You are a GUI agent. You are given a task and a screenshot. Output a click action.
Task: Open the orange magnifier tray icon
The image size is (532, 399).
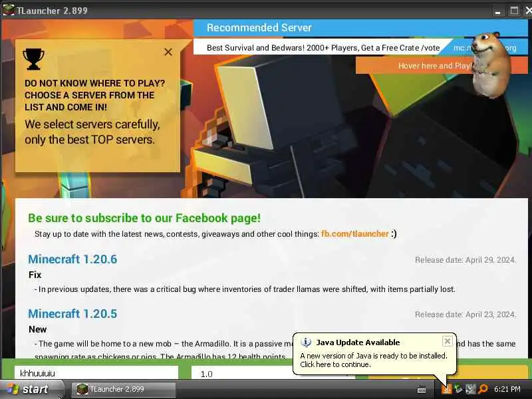[x=483, y=389]
